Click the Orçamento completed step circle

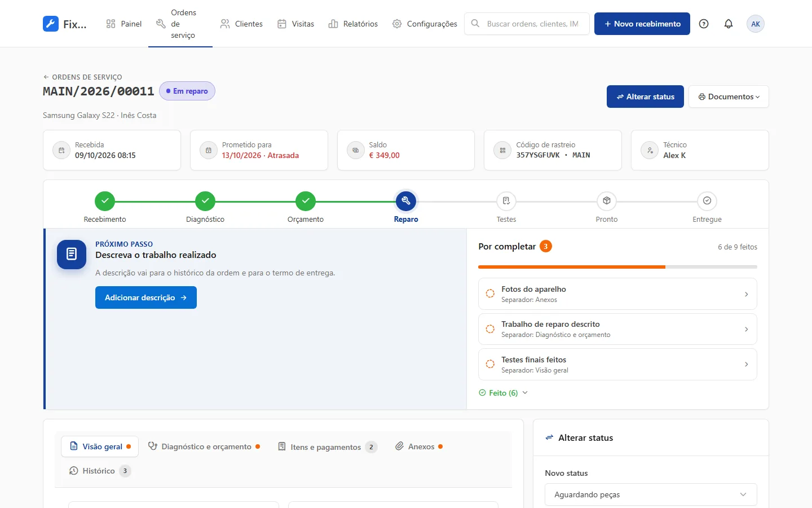[306, 201]
